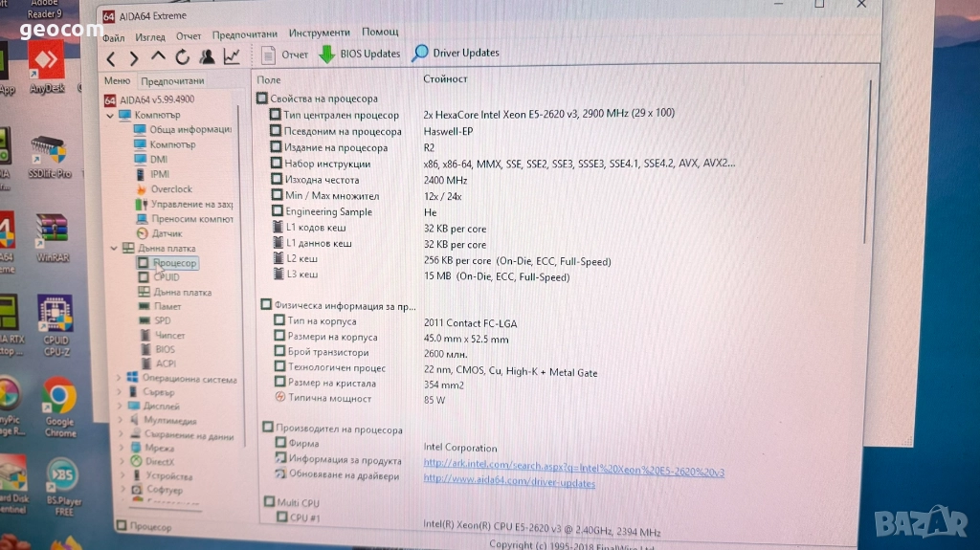Open the Инструменти menu
This screenshot has width=980, height=550.
tap(319, 33)
